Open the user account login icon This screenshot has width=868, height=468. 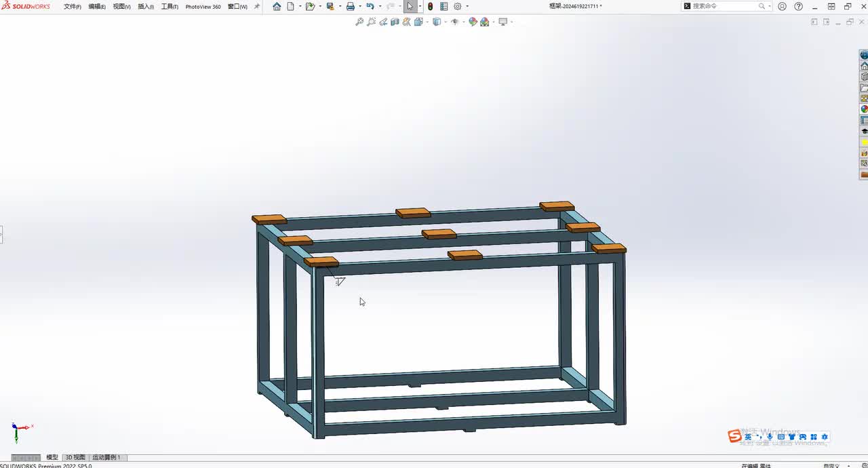click(782, 6)
